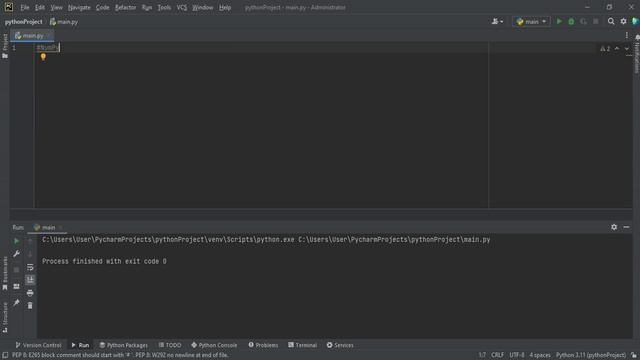Go to next highlighted error arrow

click(627, 49)
